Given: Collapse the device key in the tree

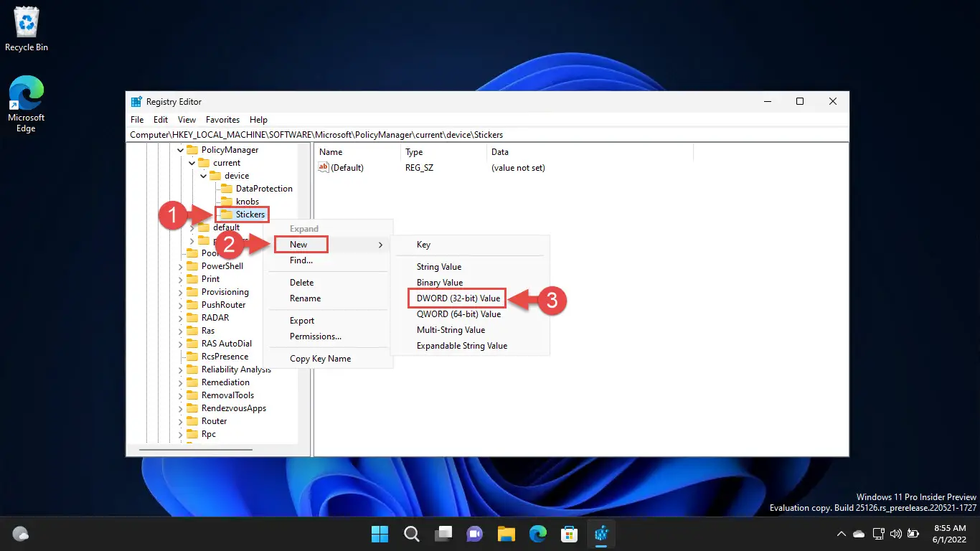Looking at the screenshot, I should (204, 176).
